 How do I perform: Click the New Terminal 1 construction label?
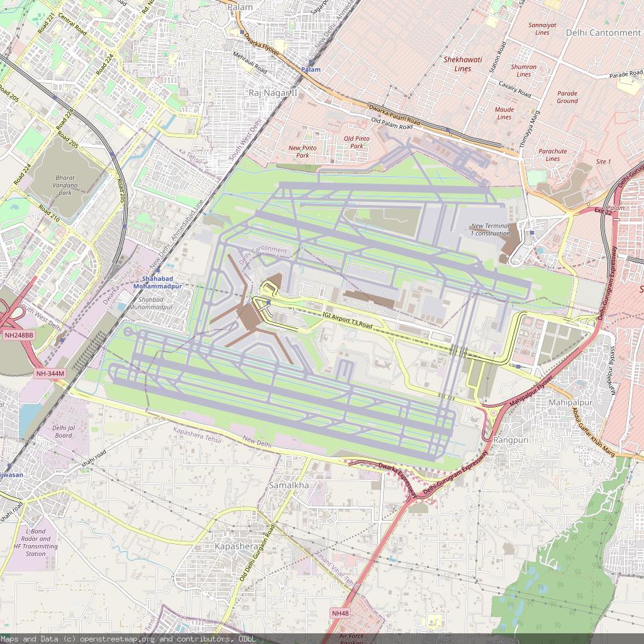[x=490, y=230]
